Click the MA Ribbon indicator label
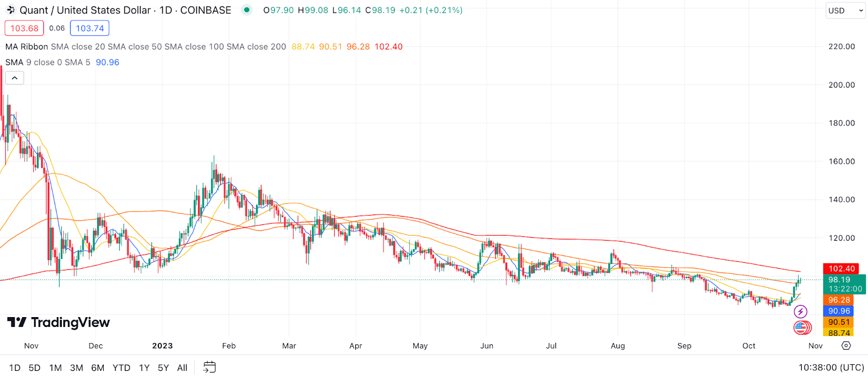 [27, 47]
